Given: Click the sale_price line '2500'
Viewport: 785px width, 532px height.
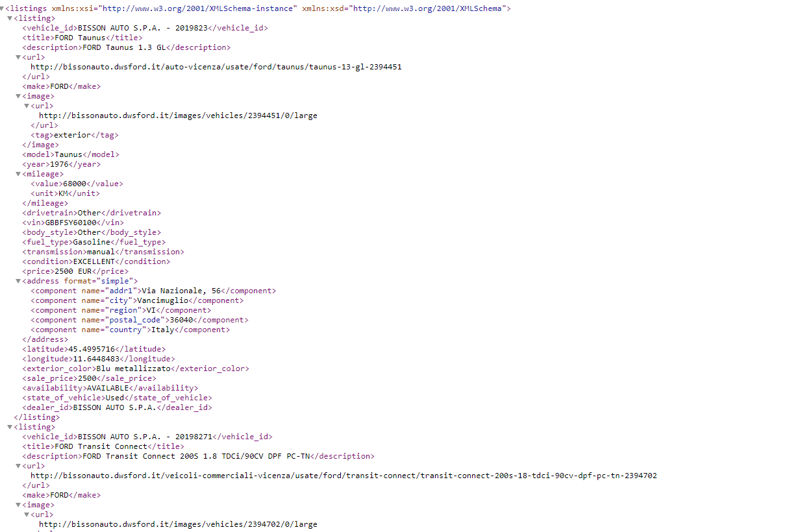Looking at the screenshot, I should (89, 378).
